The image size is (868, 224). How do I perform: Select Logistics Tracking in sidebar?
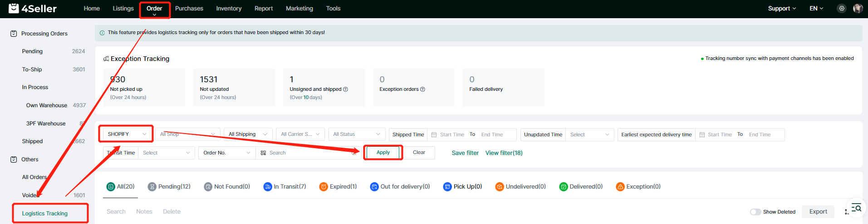coord(45,214)
